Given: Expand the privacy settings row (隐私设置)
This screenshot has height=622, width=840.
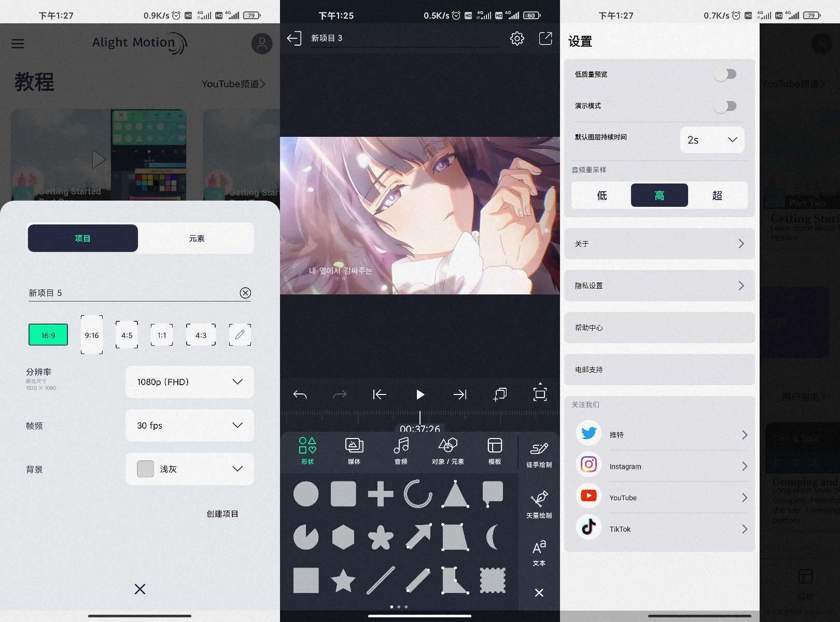Looking at the screenshot, I should pos(659,286).
